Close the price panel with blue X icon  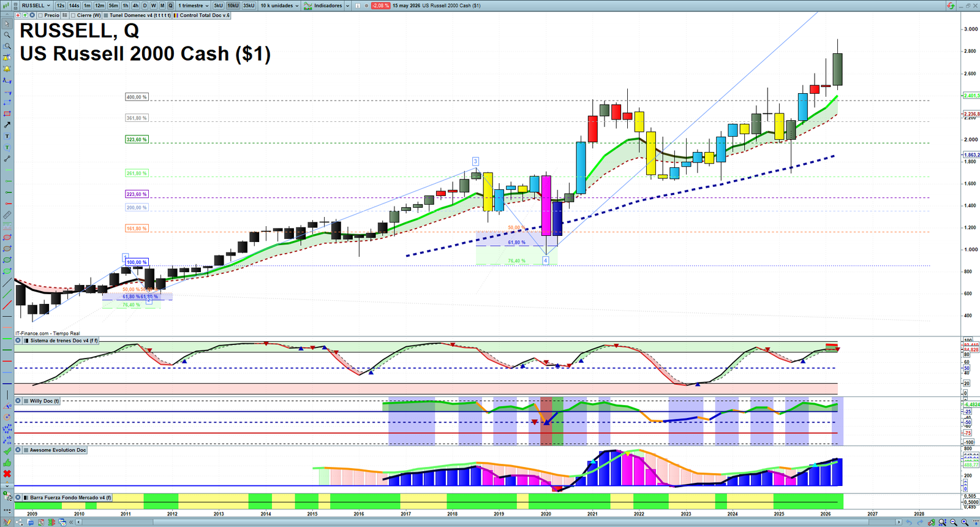32,15
